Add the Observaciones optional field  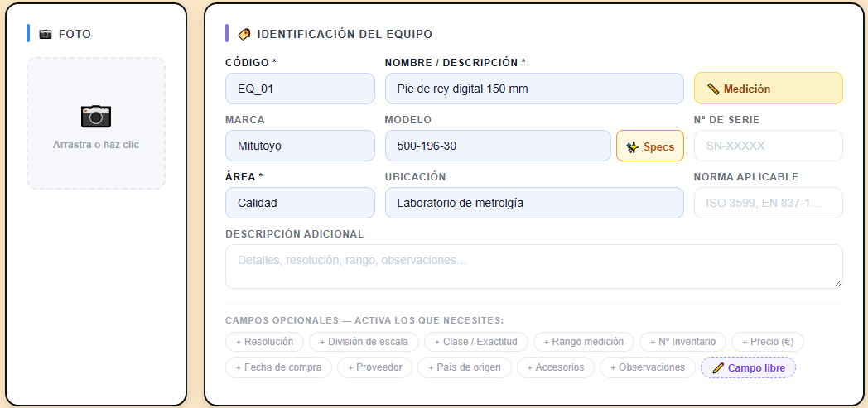[648, 367]
